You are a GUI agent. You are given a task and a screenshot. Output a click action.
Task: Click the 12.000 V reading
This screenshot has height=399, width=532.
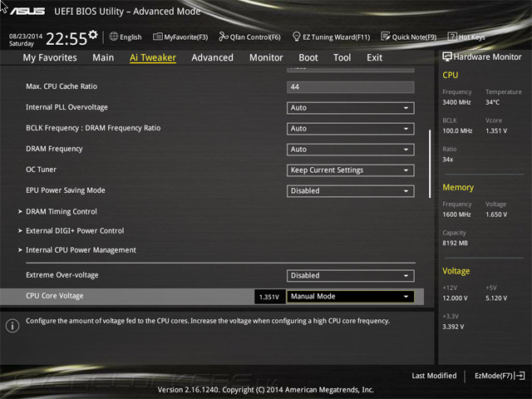tap(455, 298)
